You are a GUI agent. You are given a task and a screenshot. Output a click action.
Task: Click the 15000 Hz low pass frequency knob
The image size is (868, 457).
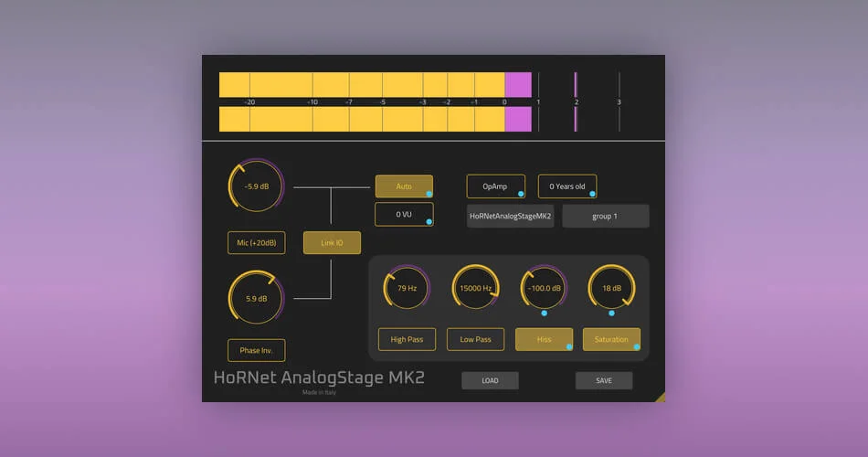coord(475,288)
